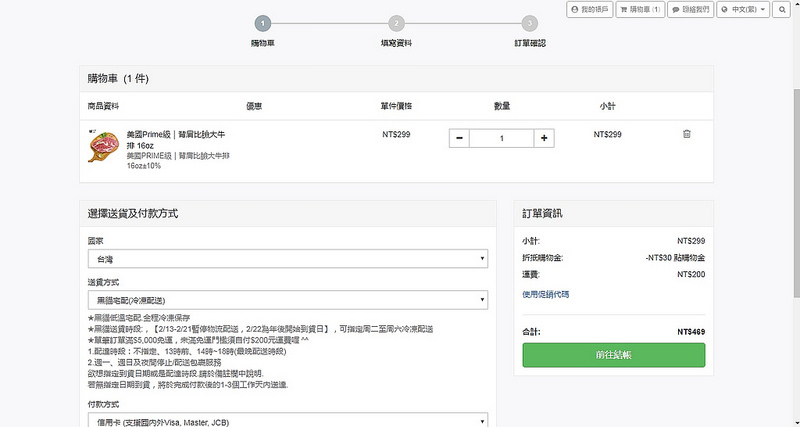The height and width of the screenshot is (427, 800).
Task: Click the search magnifier icon
Action: coord(783,9)
